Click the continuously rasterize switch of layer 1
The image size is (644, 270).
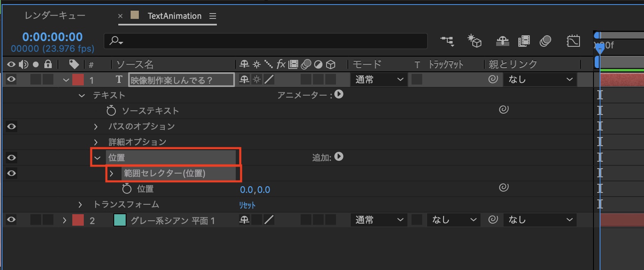tap(257, 79)
